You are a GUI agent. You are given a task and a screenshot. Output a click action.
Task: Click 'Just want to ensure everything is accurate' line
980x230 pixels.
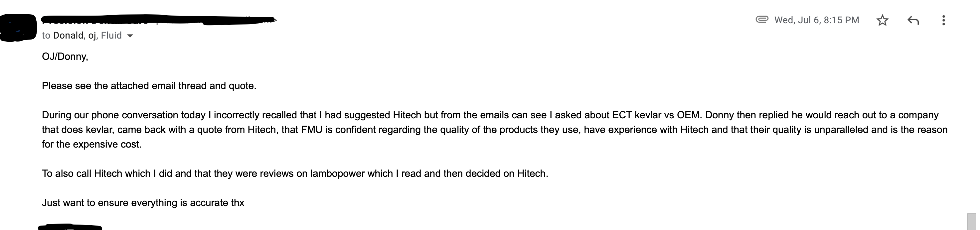click(143, 203)
